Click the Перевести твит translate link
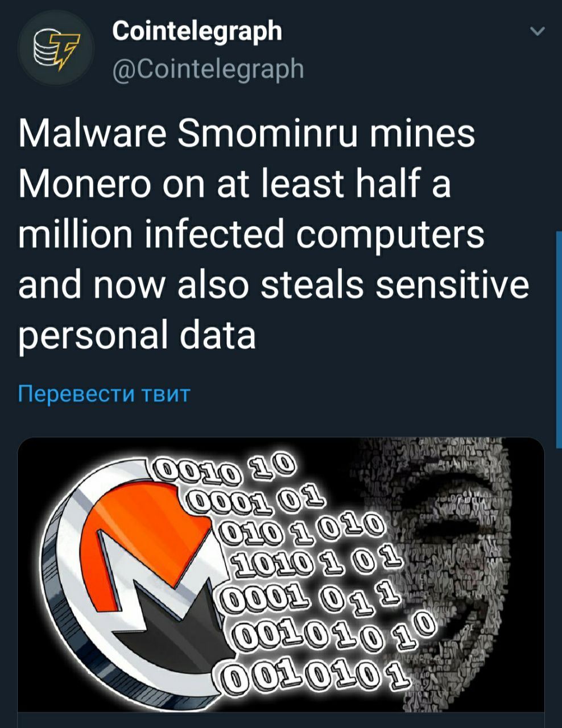Viewport: 562px width, 728px height. coord(104,393)
